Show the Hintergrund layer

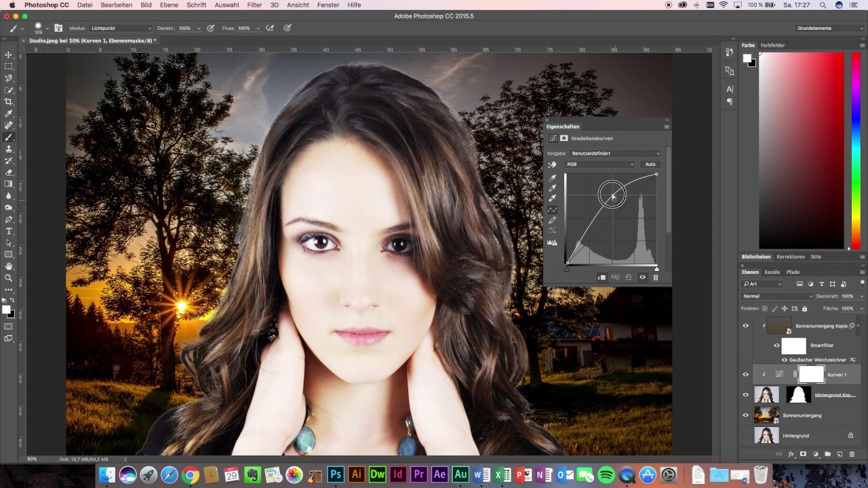[746, 435]
